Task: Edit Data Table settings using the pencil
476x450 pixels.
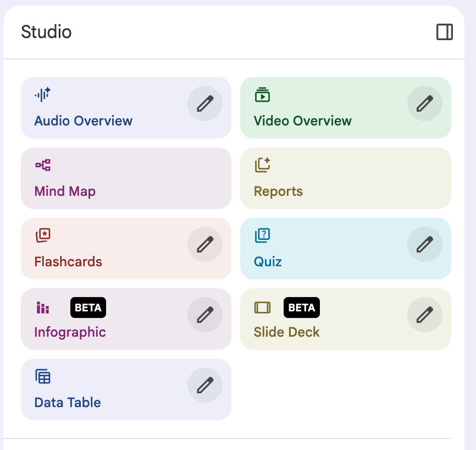Action: point(205,385)
